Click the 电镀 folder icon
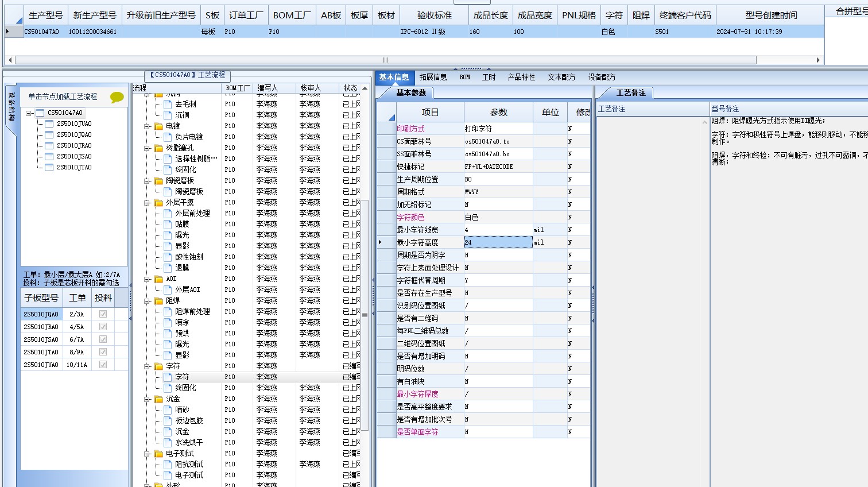 (159, 126)
